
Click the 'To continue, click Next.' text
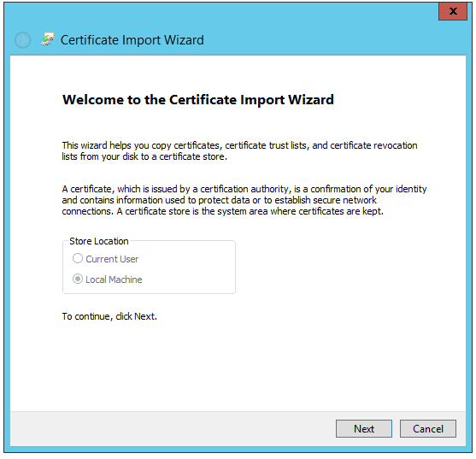(x=109, y=316)
